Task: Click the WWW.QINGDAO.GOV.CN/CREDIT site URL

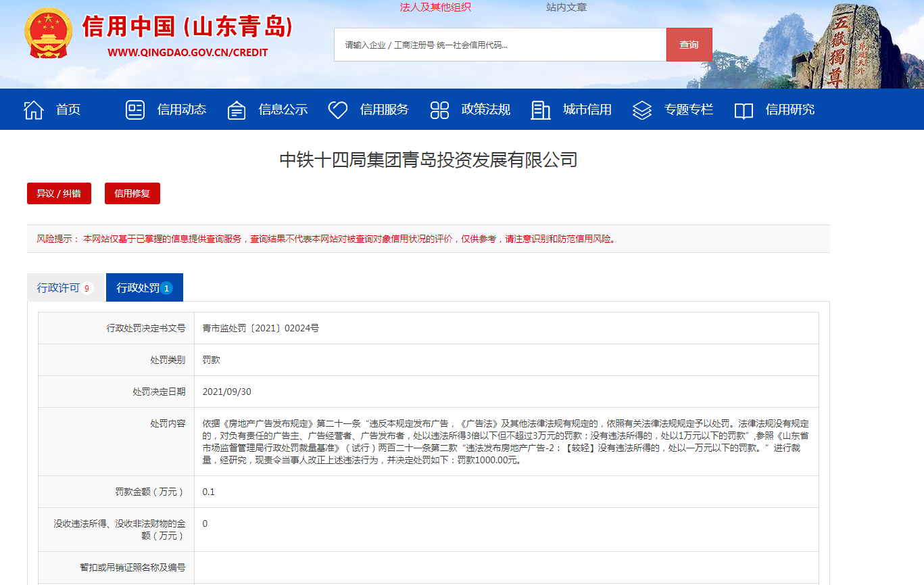Action: pyautogui.click(x=188, y=53)
